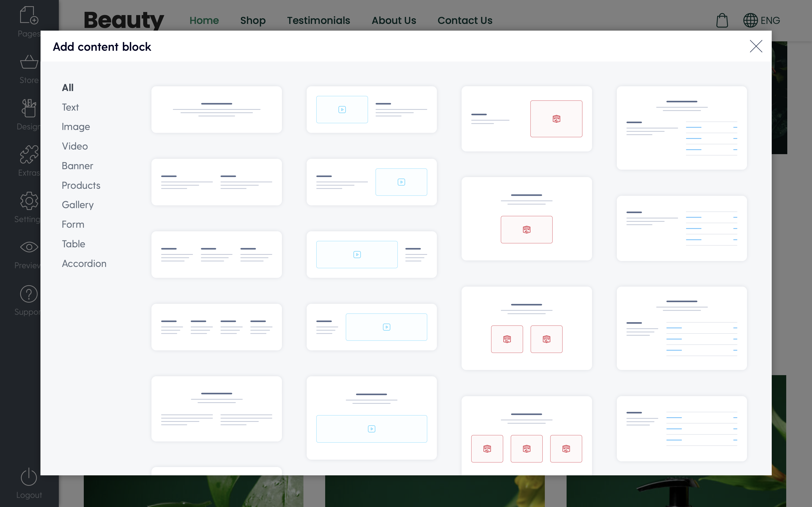Open the Shop navigation link
812x507 pixels.
tap(253, 20)
